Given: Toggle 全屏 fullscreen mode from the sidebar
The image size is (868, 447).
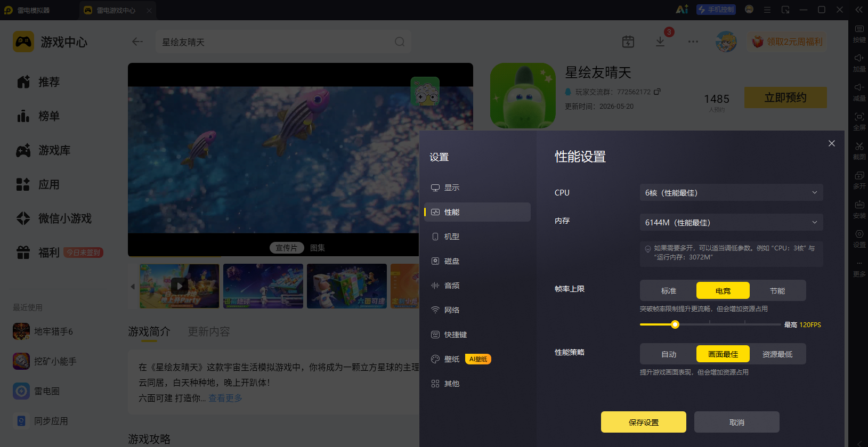Looking at the screenshot, I should pos(859,121).
